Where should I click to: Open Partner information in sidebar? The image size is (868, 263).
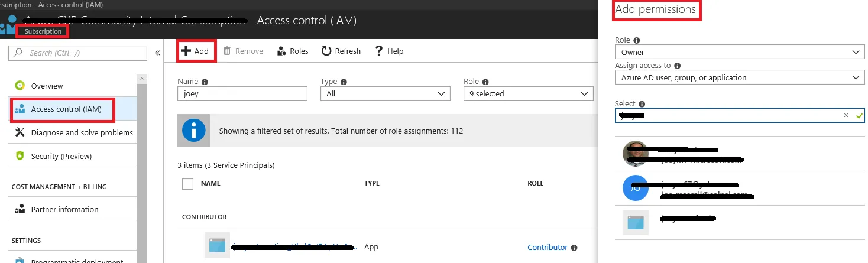pos(64,209)
